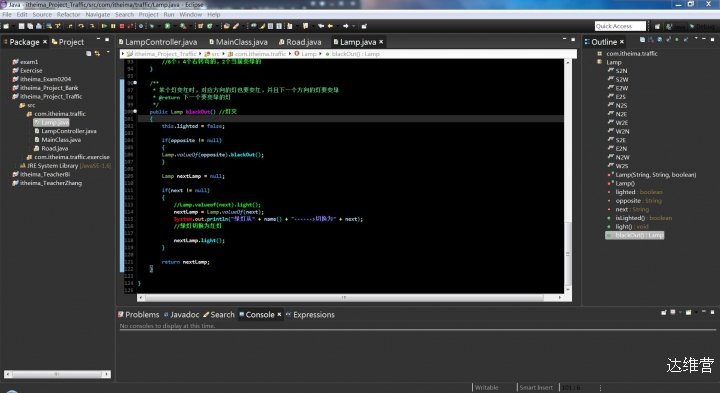The width and height of the screenshot is (720, 393).
Task: Switch to the Road.java editor tab
Action: pyautogui.click(x=300, y=42)
